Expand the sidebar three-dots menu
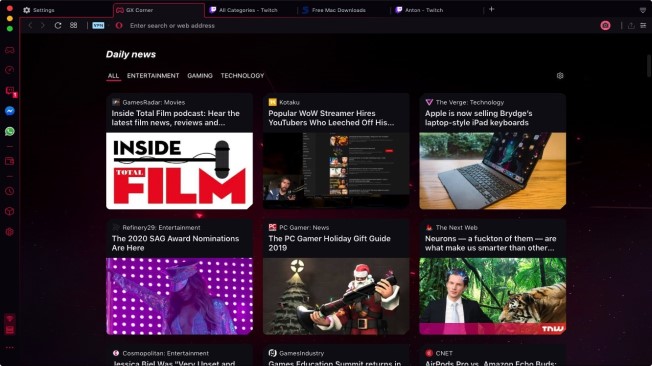Image resolution: width=652 pixels, height=366 pixels. (10, 347)
